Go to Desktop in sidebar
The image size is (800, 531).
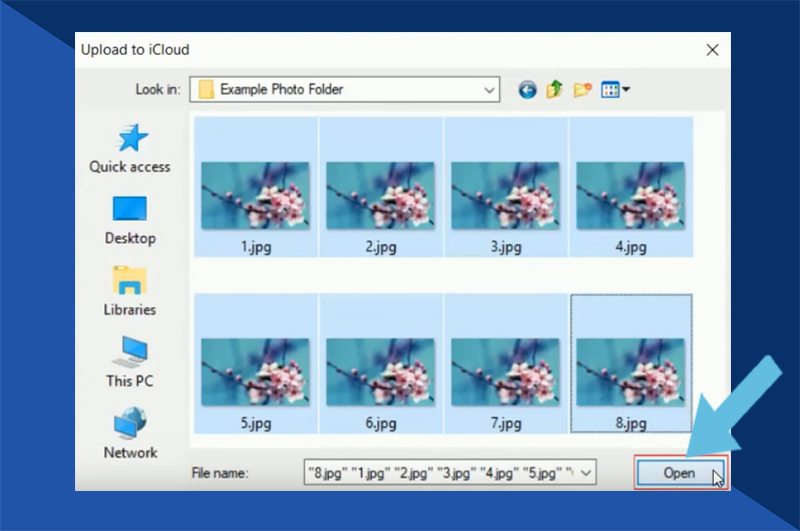(x=130, y=220)
